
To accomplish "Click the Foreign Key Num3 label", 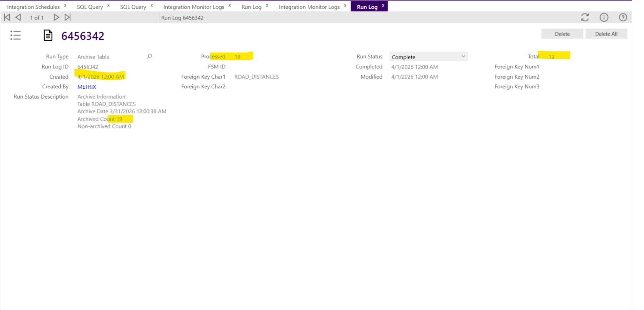I will click(x=517, y=87).
